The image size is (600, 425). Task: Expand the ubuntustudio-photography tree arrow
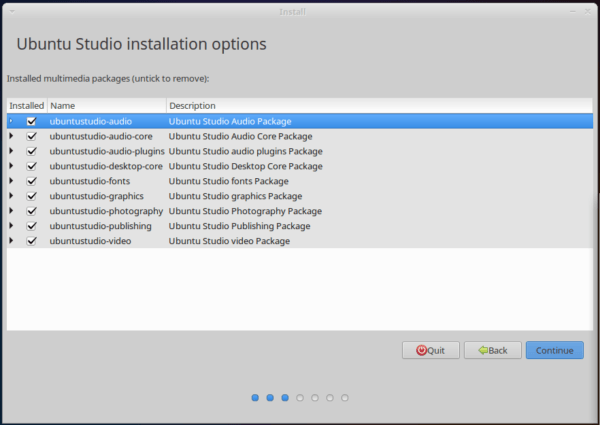point(11,210)
